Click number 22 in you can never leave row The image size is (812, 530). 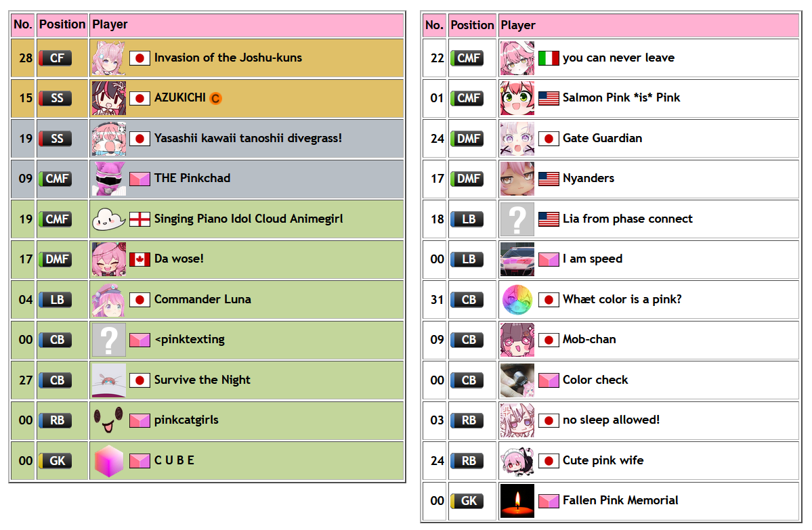437,58
